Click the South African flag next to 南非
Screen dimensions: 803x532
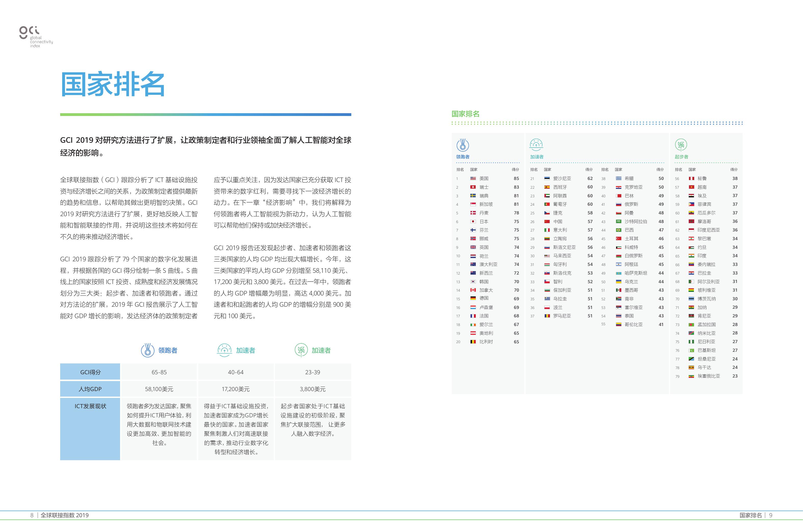click(618, 299)
